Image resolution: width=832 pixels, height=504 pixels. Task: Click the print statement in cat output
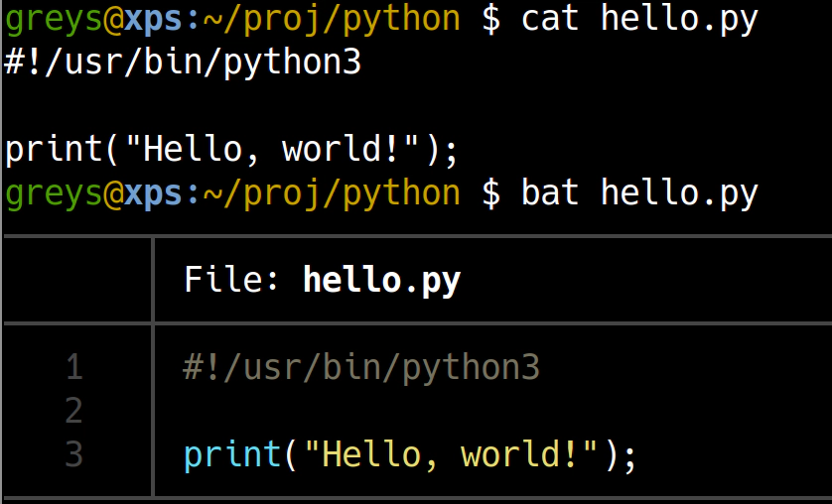231,150
